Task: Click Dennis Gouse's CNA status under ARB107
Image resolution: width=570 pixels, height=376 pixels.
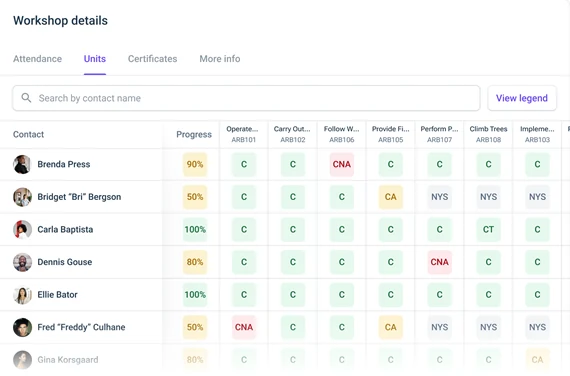Action: click(439, 262)
